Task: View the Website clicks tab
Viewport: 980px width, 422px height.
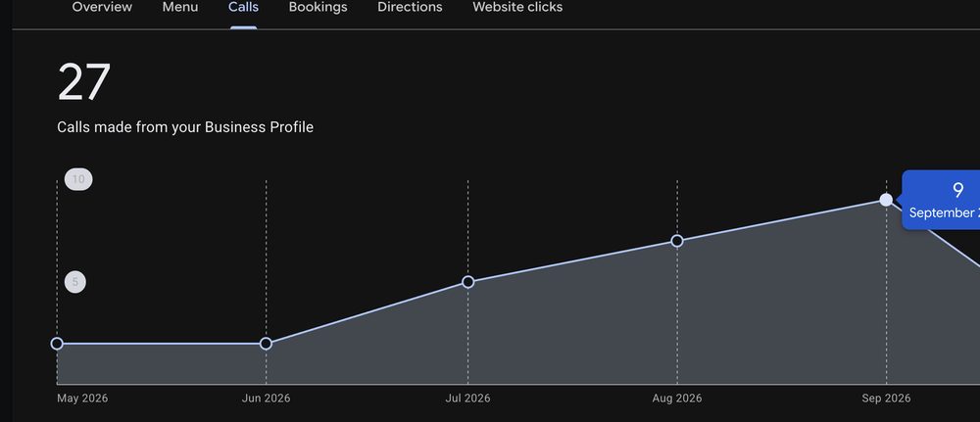Action: 516,8
